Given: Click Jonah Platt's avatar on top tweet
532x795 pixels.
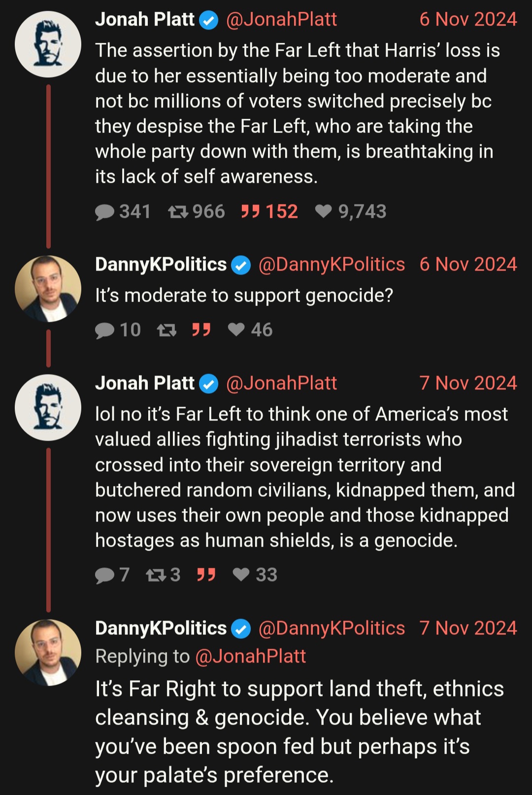Looking at the screenshot, I should pos(48,44).
